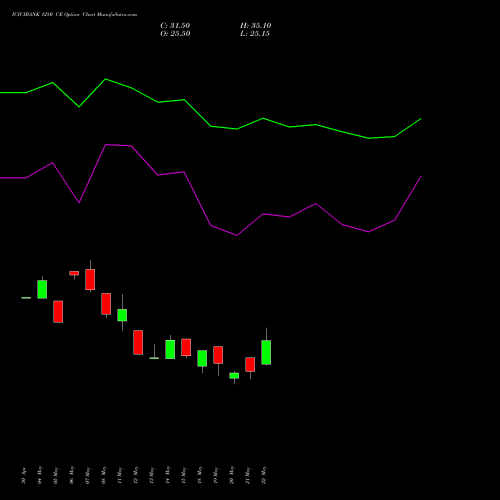500x500 pixels.
Task: Click the 11 May date label
Action: click(x=120, y=475)
